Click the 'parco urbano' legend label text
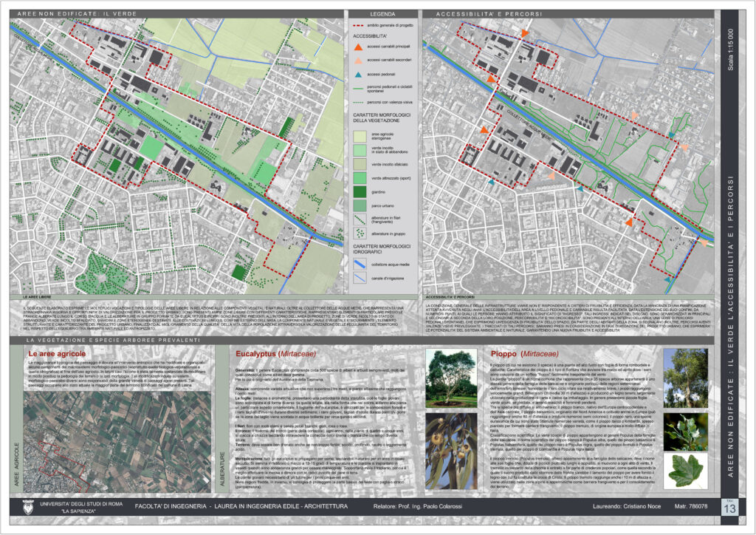The image size is (756, 535). pos(383,206)
